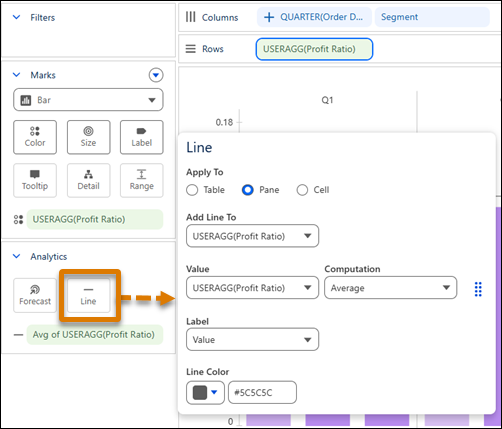
Task: Collapse the Marks section
Action: [16, 75]
